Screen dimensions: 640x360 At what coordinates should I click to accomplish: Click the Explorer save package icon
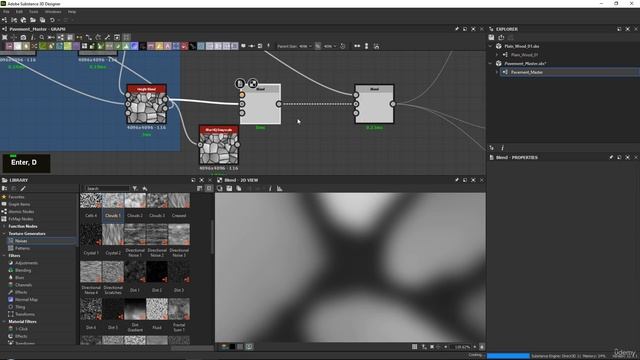[491, 38]
